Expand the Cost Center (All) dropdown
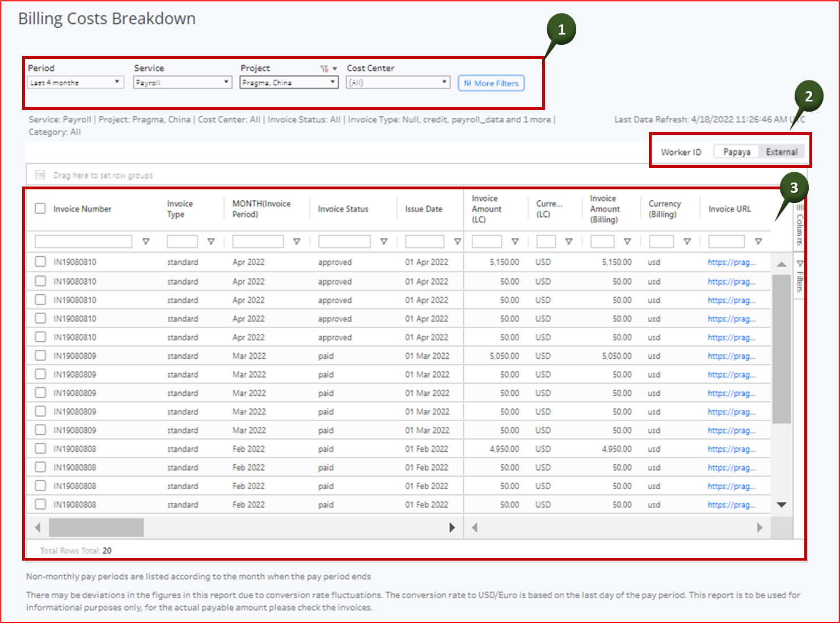Viewport: 840px width, 623px height. (x=398, y=82)
